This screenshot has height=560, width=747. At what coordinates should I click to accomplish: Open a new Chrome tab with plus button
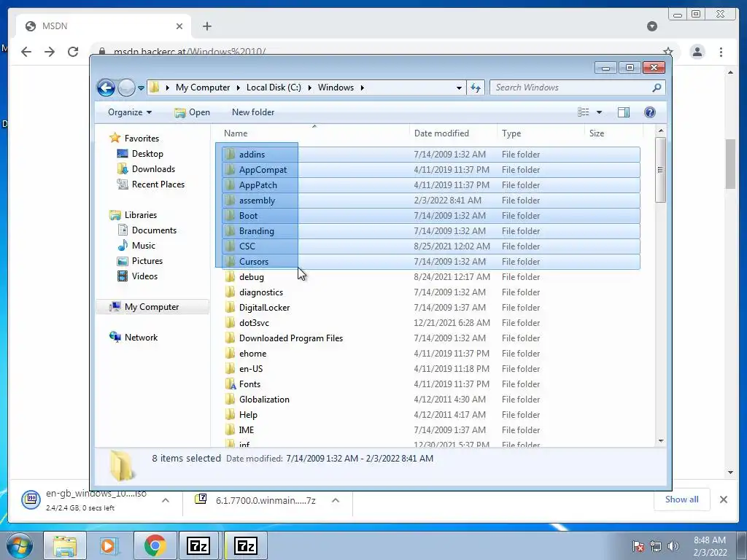click(206, 26)
